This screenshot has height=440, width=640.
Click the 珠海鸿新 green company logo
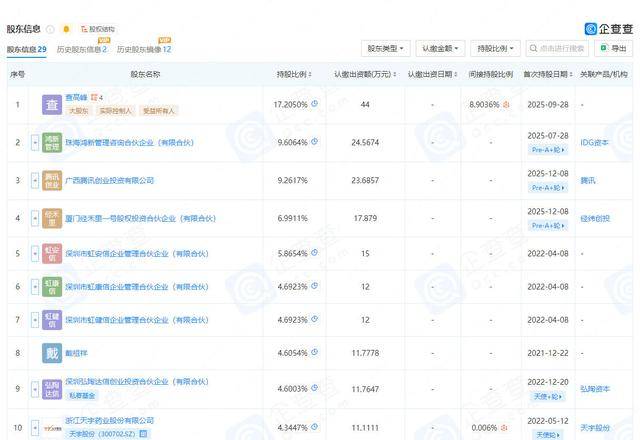pos(52,142)
